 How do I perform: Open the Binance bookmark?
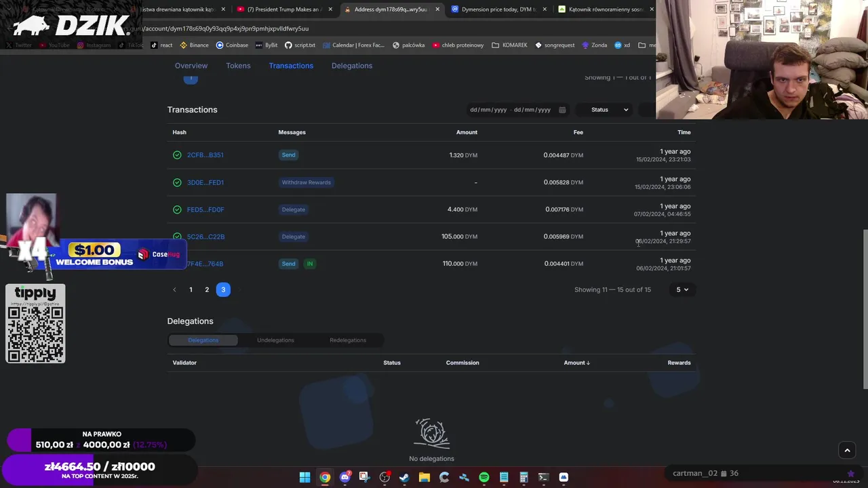194,45
